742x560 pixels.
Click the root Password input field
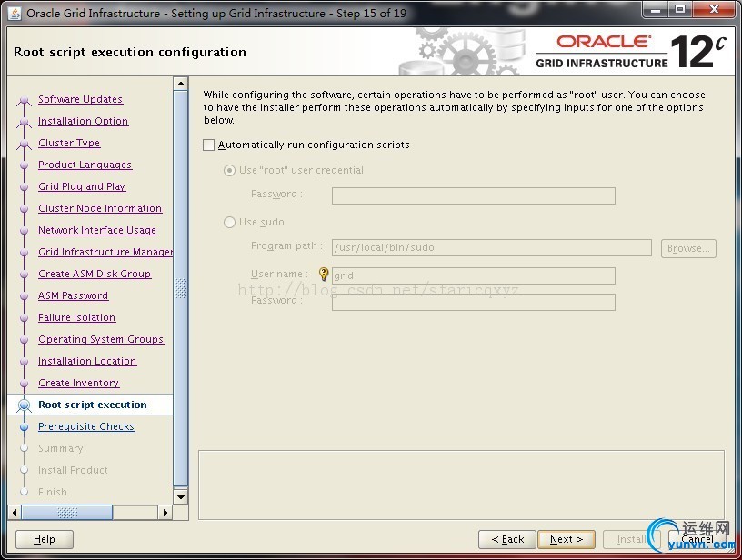(473, 195)
